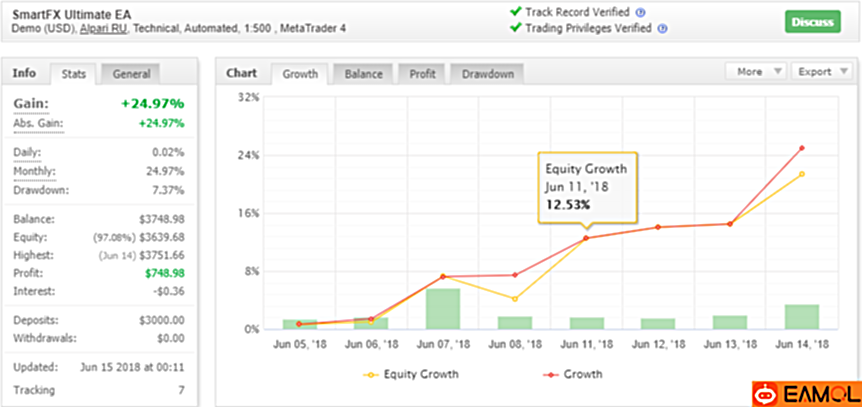Click the Drawdown value 7.37%

(x=168, y=190)
